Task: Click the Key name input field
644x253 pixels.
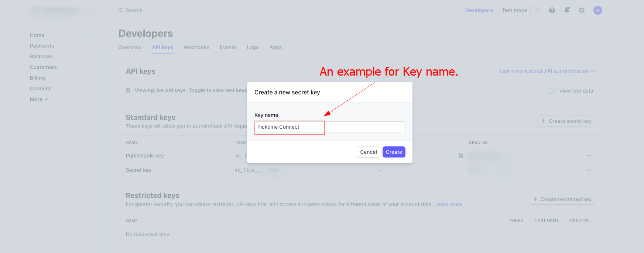Action: coord(329,127)
